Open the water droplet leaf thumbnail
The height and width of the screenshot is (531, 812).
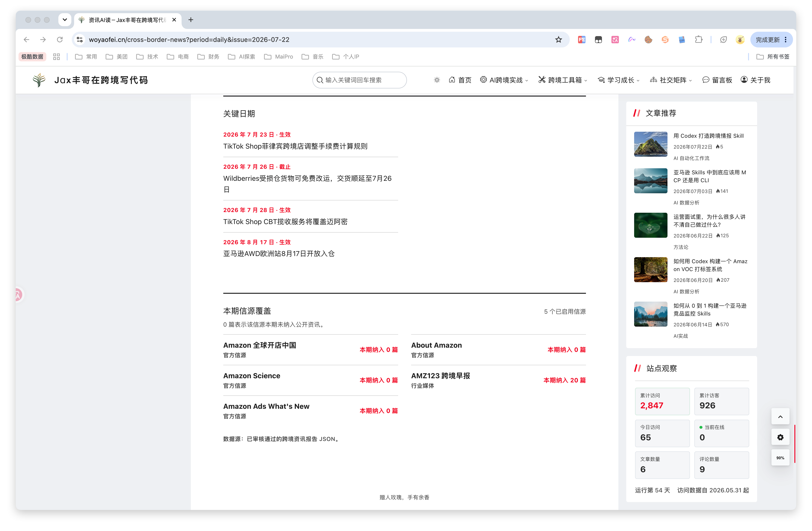651,225
